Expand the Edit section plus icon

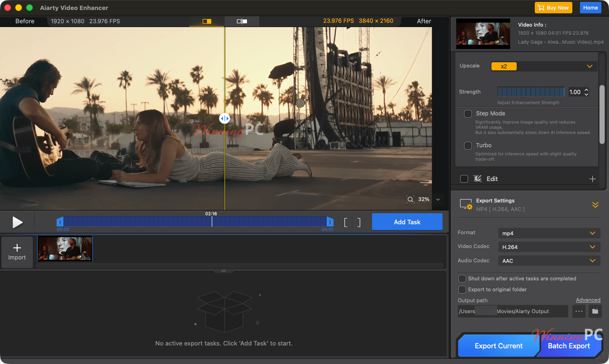[x=593, y=179]
